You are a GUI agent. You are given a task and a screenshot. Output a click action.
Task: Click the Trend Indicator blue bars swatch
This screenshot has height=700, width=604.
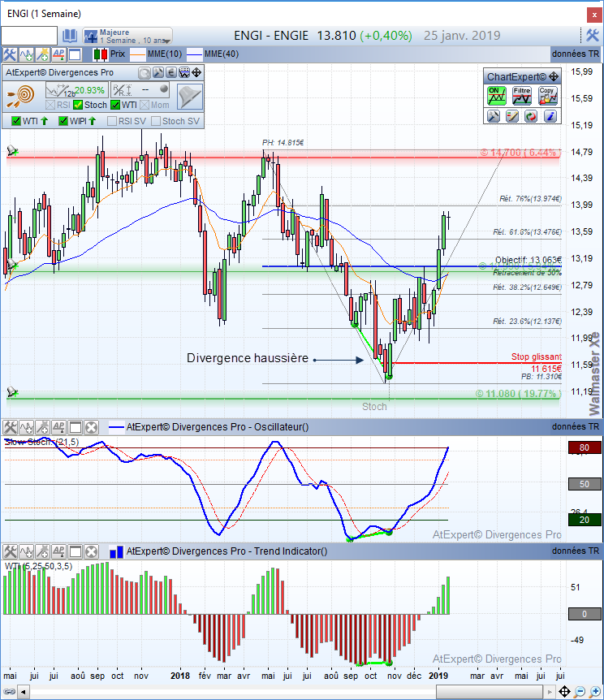[117, 551]
